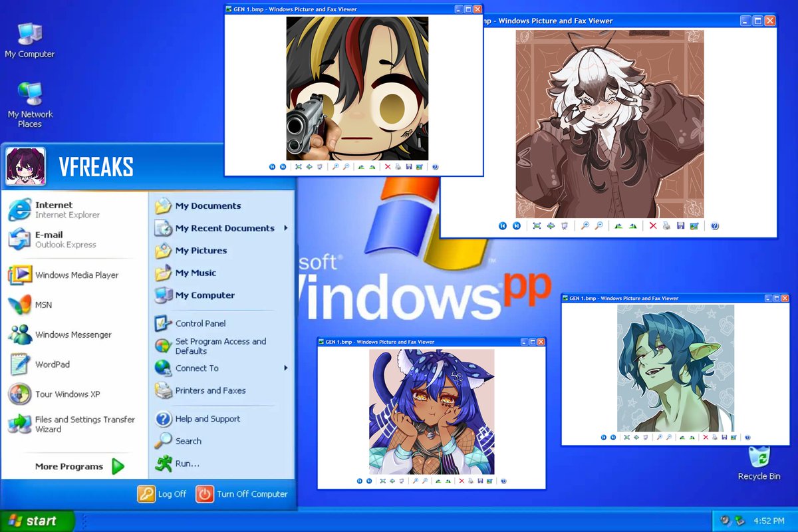Click Rotate Clockwise in the white-haired character viewer
This screenshot has width=798, height=532.
[618, 226]
